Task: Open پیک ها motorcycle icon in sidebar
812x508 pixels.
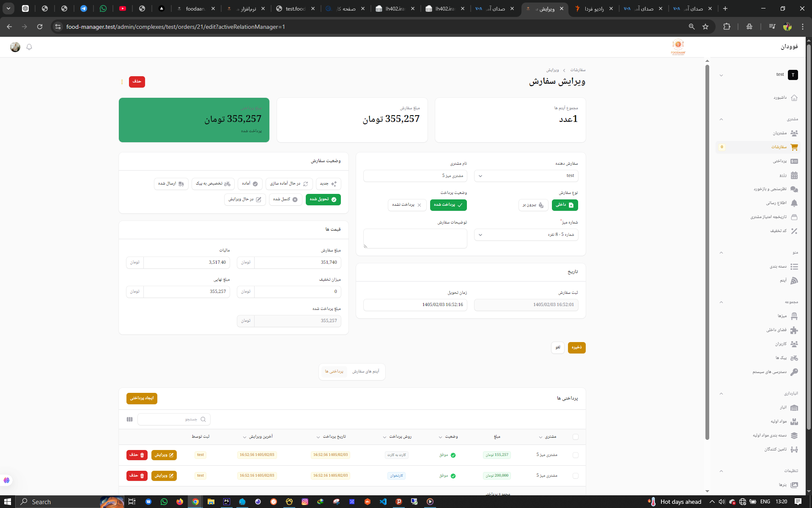Action: [x=794, y=358]
